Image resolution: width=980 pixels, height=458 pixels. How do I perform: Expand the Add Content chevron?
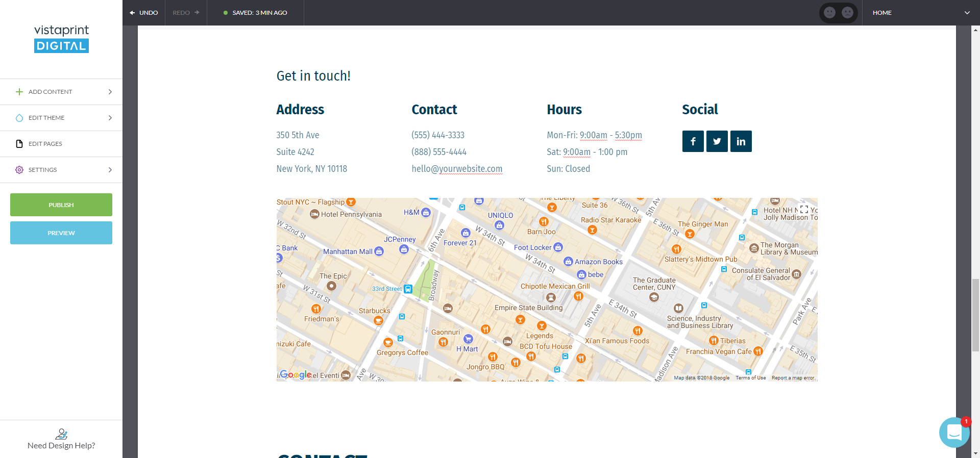110,92
